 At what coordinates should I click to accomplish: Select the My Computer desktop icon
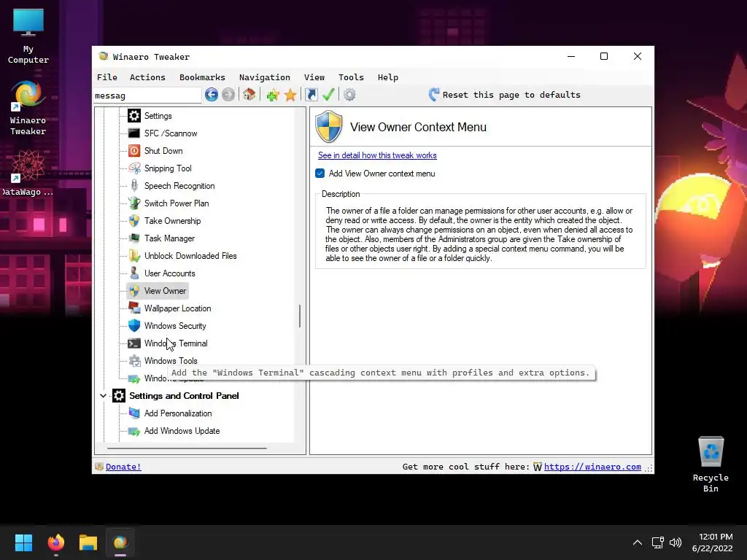pyautogui.click(x=28, y=36)
